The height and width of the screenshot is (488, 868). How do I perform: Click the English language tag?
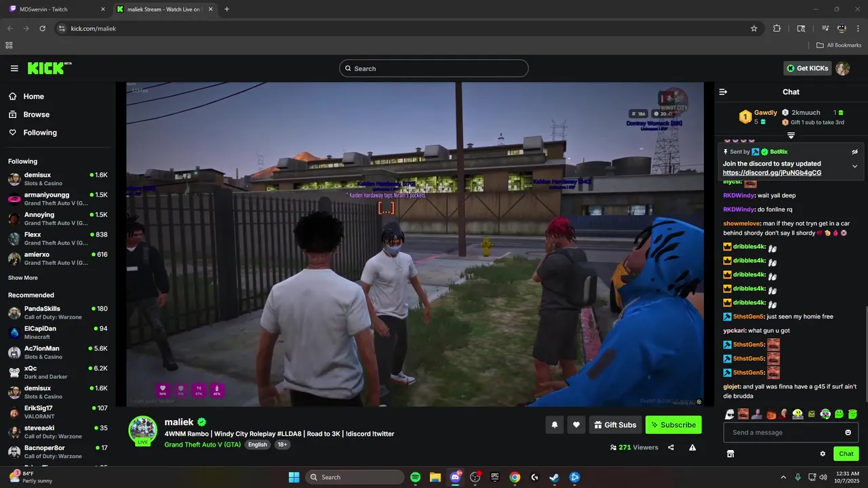coord(258,445)
